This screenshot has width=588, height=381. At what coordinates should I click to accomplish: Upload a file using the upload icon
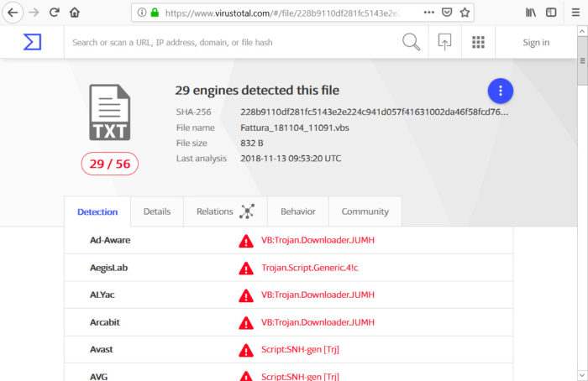coord(444,42)
